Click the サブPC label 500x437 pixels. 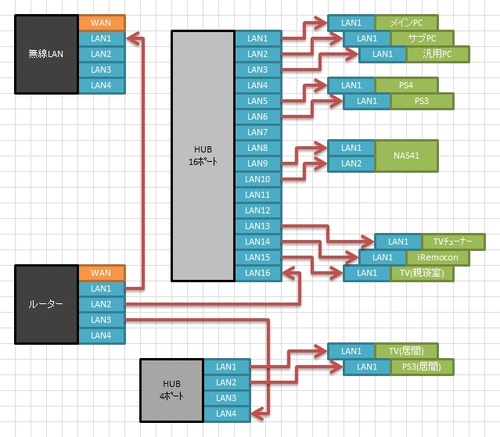coord(422,38)
